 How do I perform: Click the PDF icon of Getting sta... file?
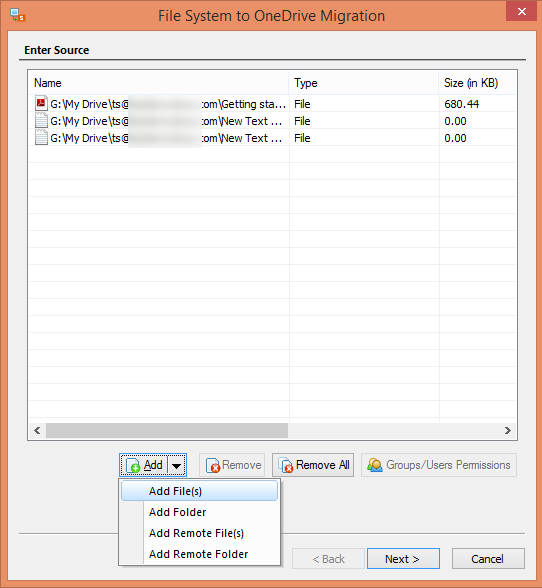point(41,103)
